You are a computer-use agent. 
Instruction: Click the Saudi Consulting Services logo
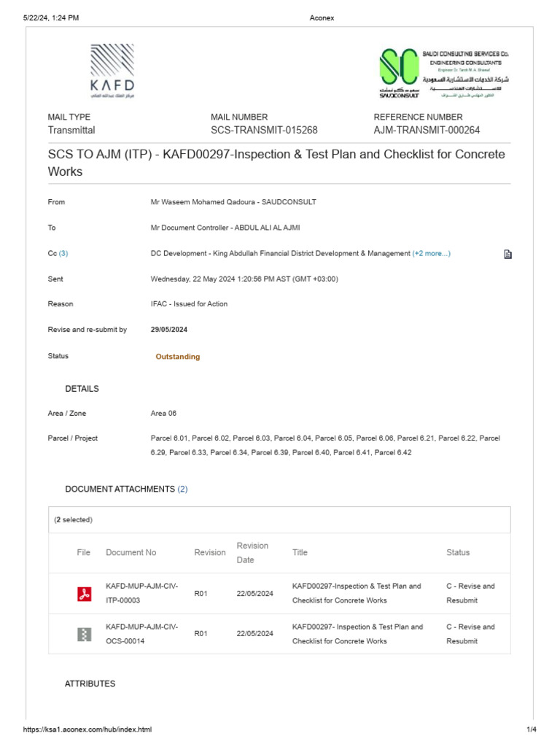coord(444,73)
